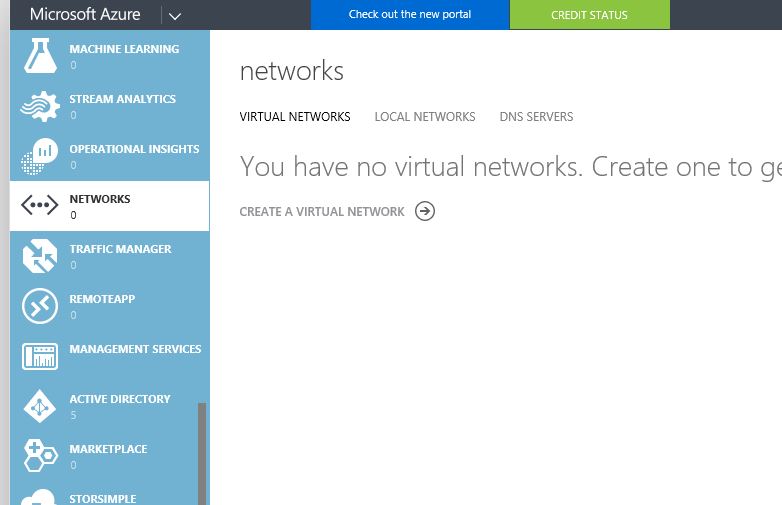Click Check out the new portal
This screenshot has height=505, width=782.
[410, 14]
